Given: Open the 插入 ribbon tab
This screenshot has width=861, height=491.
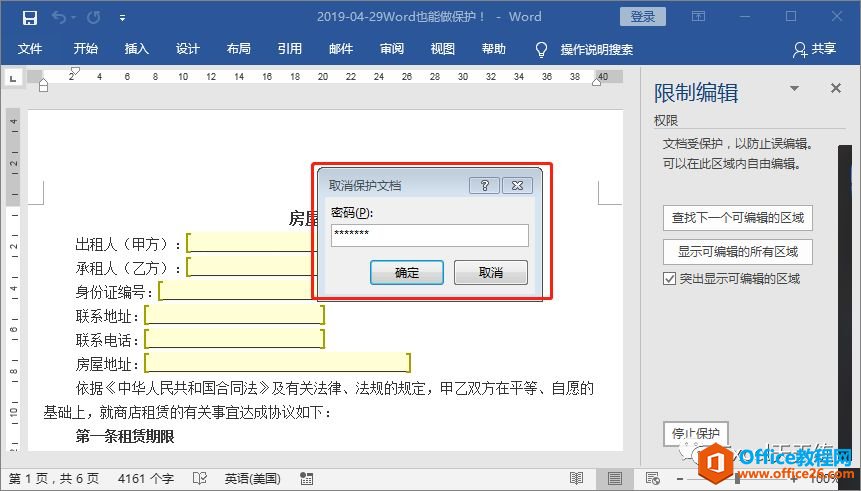Looking at the screenshot, I should pos(136,49).
